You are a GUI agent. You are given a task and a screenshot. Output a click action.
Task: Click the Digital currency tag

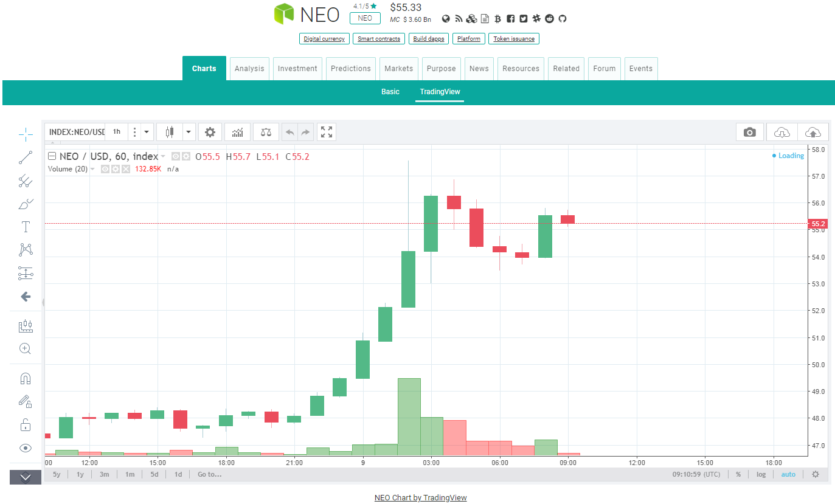324,39
